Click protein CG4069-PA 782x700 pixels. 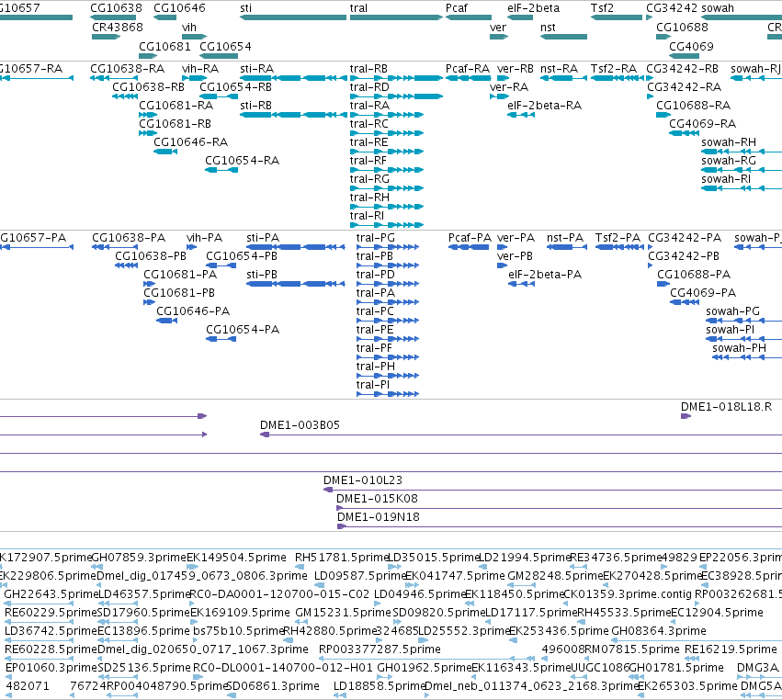click(685, 302)
